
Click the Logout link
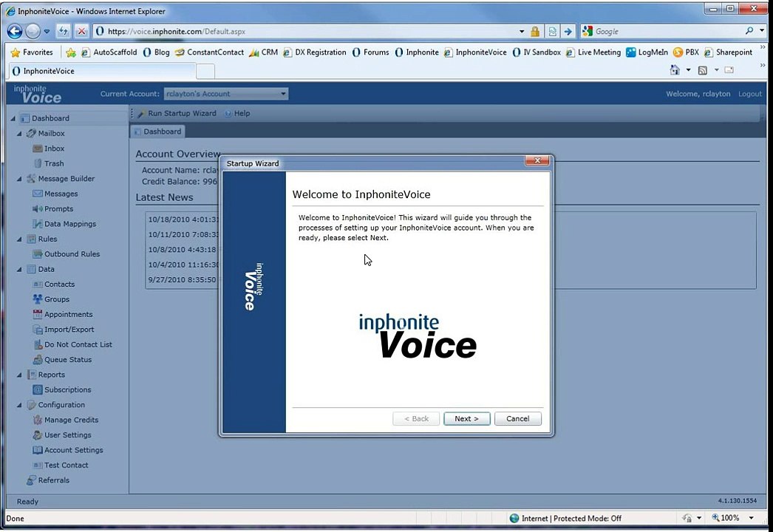pos(750,94)
